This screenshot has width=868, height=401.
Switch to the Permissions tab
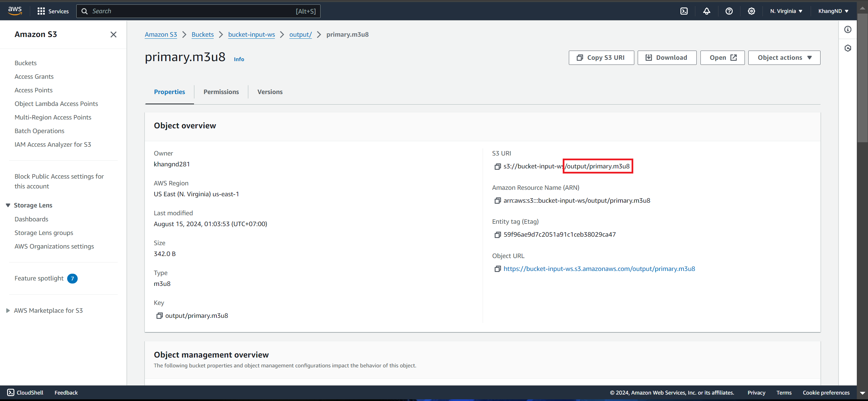pos(221,92)
